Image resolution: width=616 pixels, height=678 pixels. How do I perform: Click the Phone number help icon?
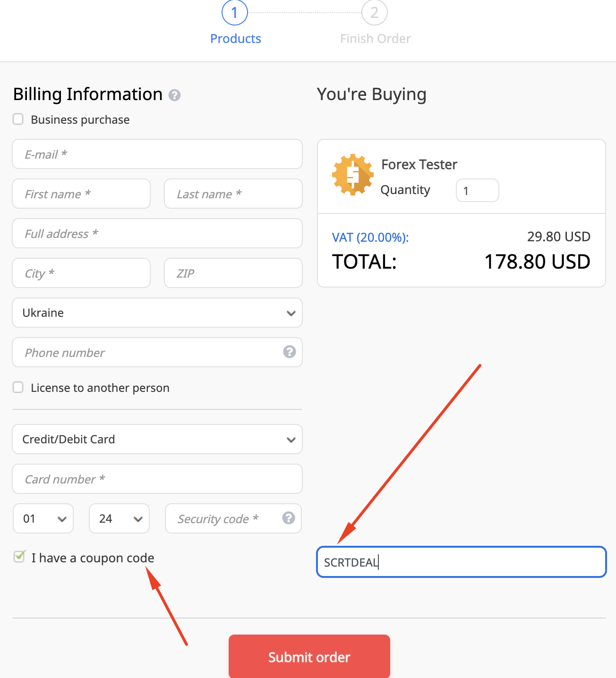tap(289, 352)
